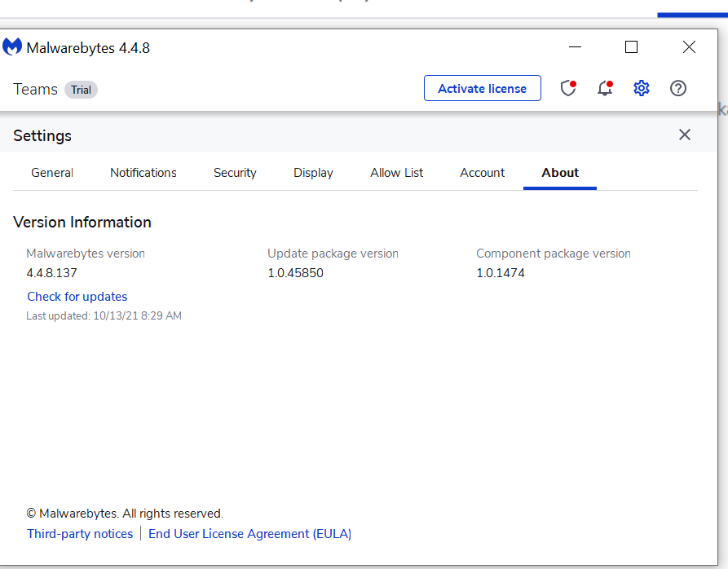Open the Security tab
This screenshot has height=569, width=728.
235,173
